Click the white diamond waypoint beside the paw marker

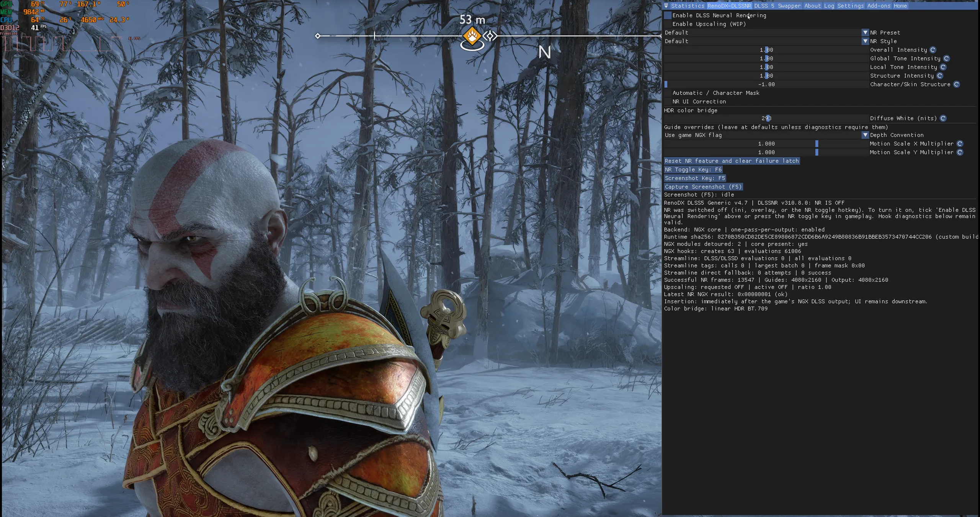click(490, 36)
